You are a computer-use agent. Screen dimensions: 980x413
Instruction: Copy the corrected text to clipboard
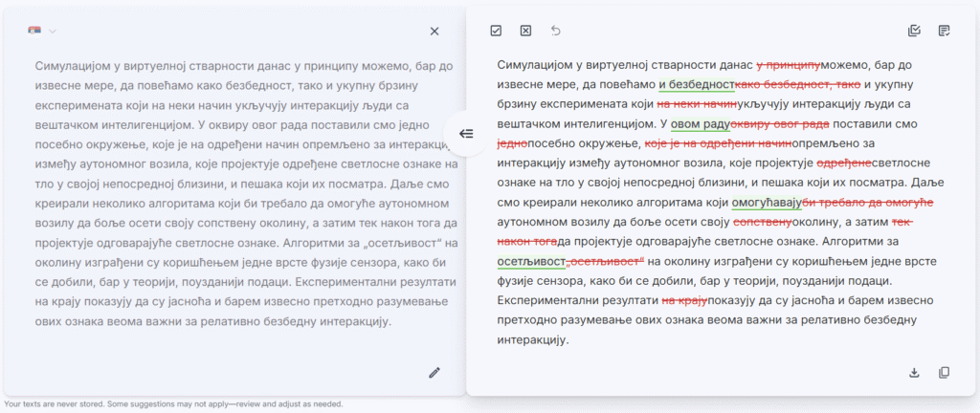(x=945, y=372)
